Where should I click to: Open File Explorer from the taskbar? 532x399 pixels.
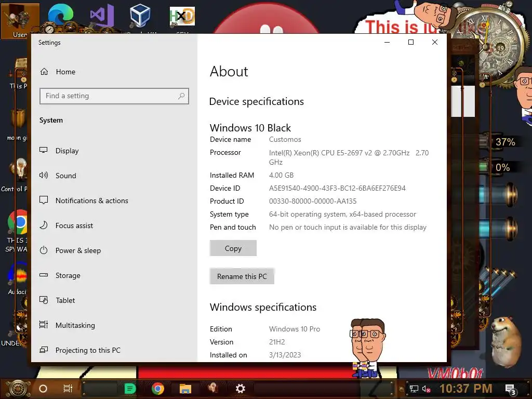pyautogui.click(x=185, y=389)
